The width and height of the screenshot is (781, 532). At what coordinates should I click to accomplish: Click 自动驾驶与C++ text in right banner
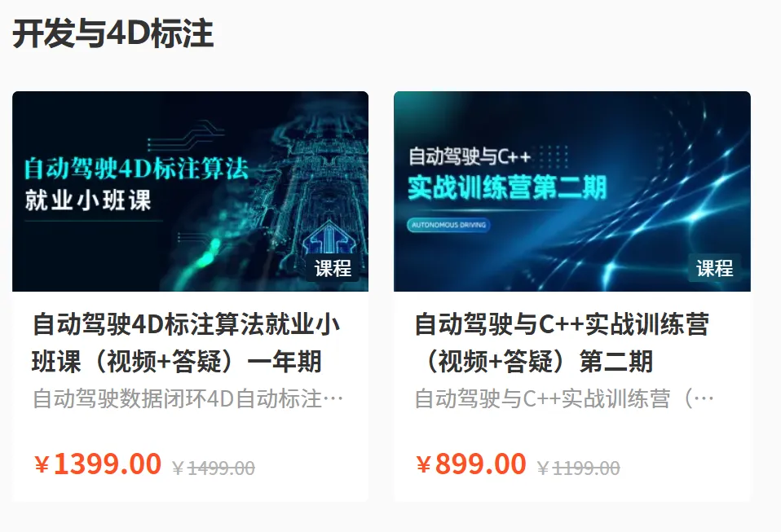tap(470, 156)
